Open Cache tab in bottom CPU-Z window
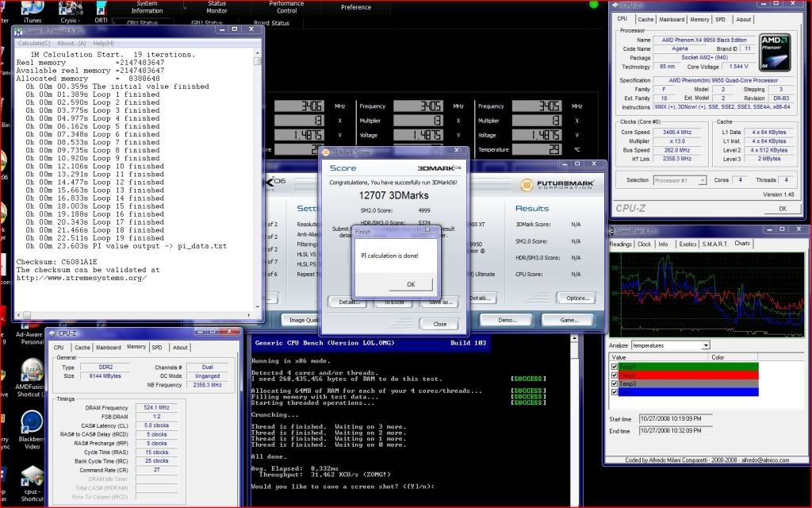 (x=82, y=348)
